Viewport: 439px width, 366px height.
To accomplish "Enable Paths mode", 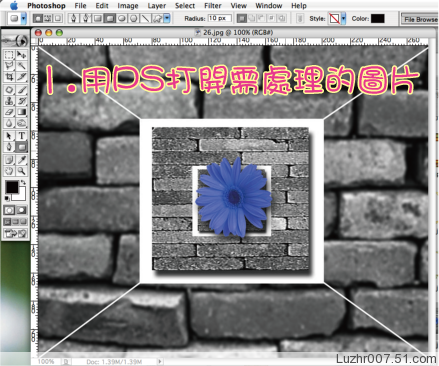I will pyautogui.click(x=48, y=18).
